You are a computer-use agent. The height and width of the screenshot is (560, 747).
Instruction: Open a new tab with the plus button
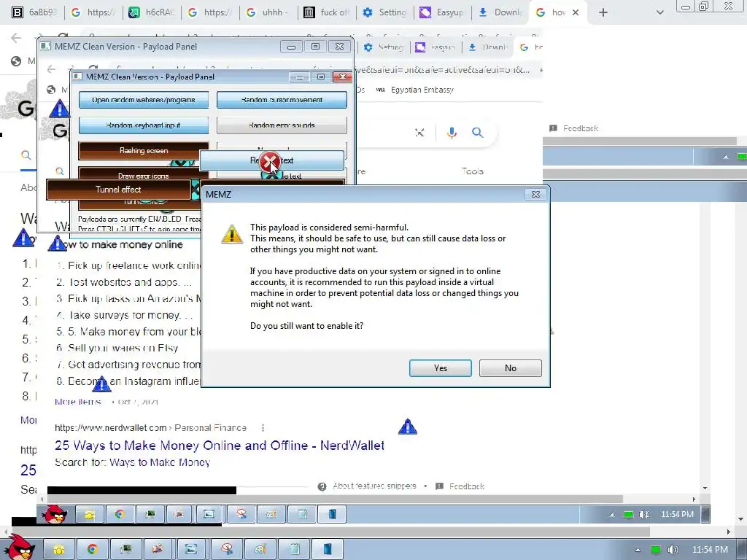click(x=603, y=12)
